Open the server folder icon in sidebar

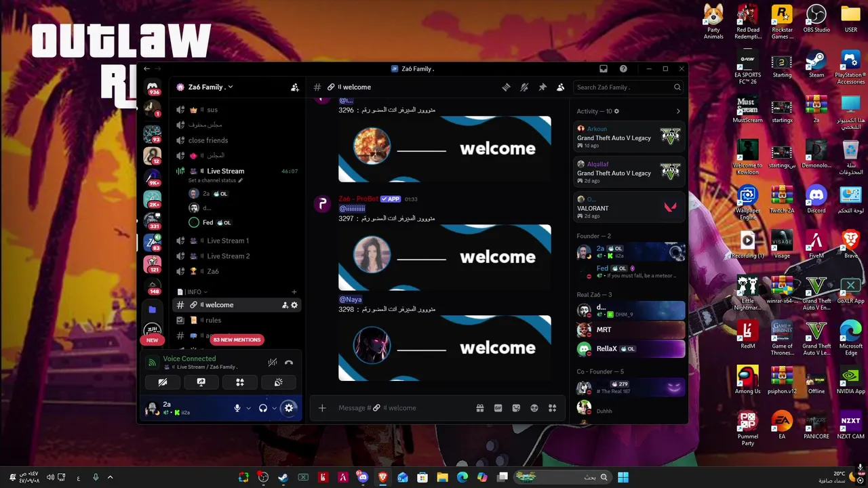pos(153,310)
